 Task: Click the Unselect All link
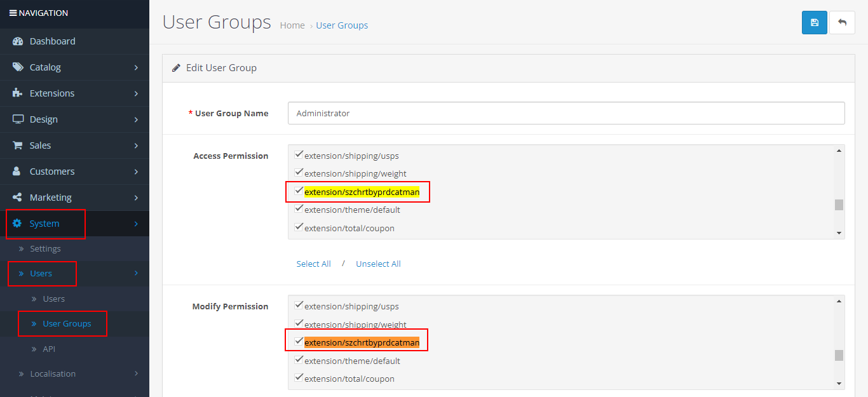tap(378, 264)
